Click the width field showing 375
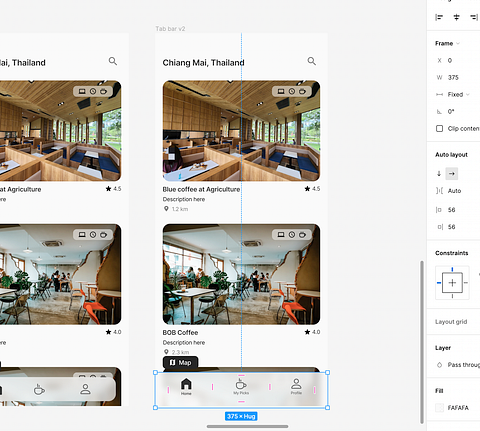 (453, 78)
